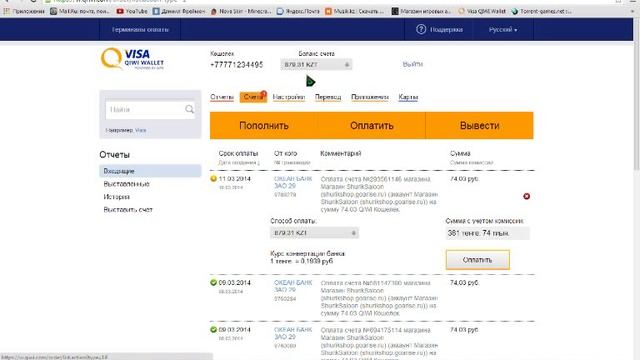Switch to the Отчеты tab

222,97
